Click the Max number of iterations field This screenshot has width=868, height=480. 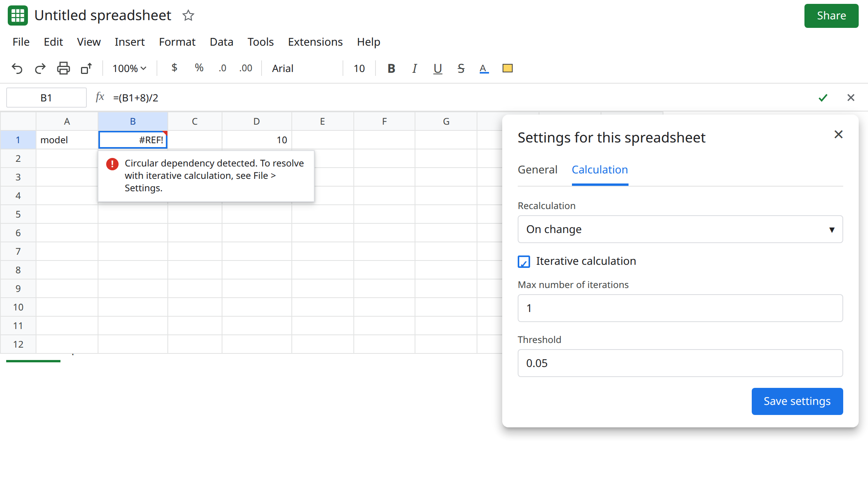[x=680, y=308]
